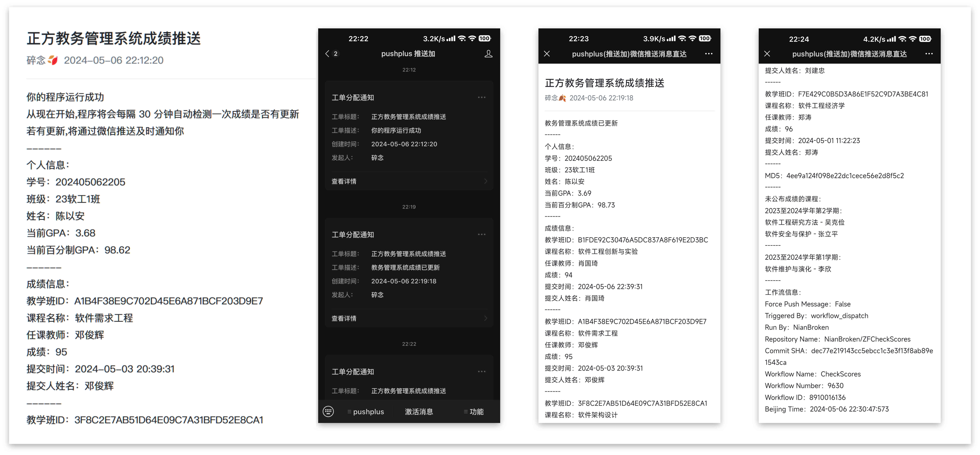Select 提交人姓名：刘建忠
Image resolution: width=980 pixels, height=455 pixels.
click(795, 70)
